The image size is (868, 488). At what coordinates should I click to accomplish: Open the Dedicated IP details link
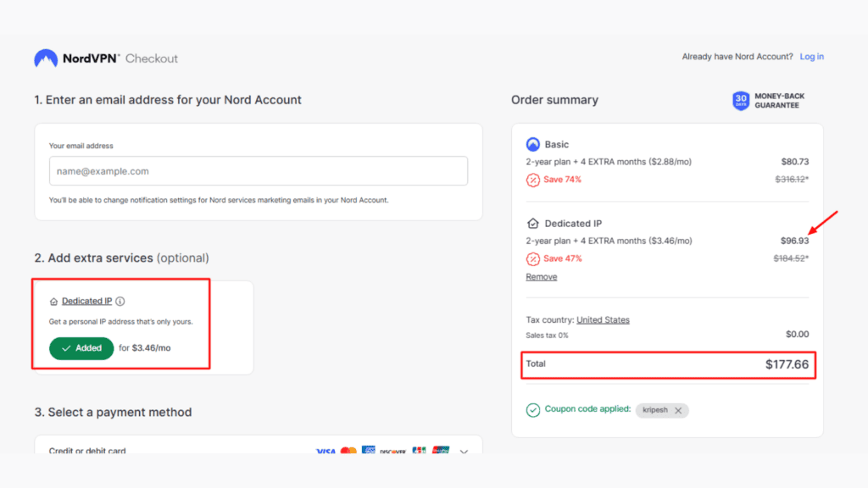click(86, 301)
